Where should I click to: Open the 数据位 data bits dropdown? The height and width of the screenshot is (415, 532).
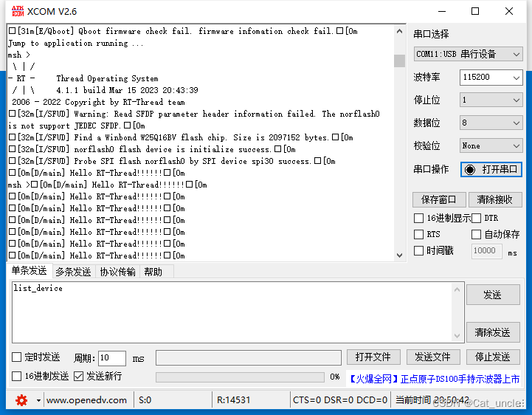[x=491, y=123]
